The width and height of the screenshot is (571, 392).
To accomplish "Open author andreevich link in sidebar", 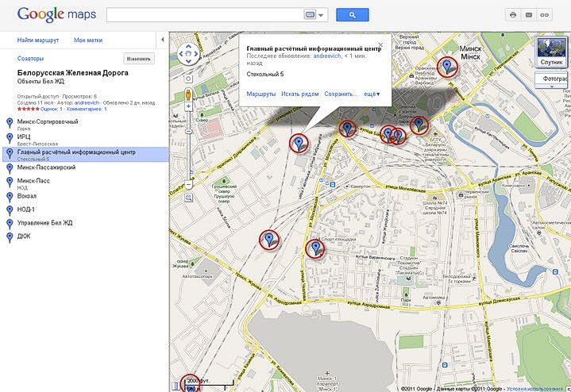I will (87, 103).
